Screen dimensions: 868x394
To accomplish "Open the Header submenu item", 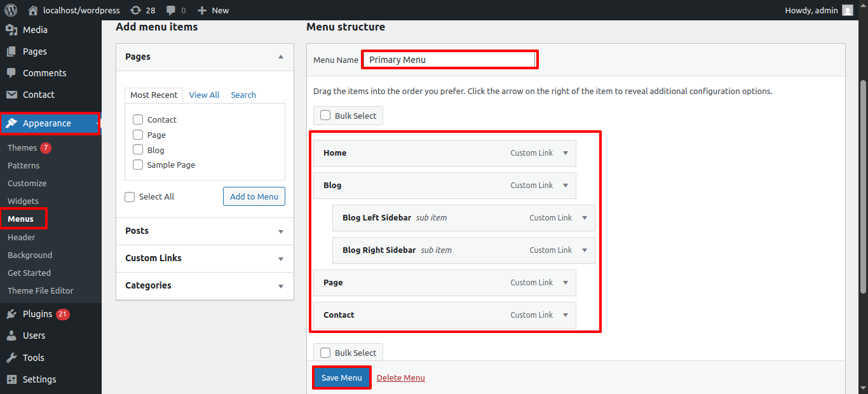I will pyautogui.click(x=22, y=237).
